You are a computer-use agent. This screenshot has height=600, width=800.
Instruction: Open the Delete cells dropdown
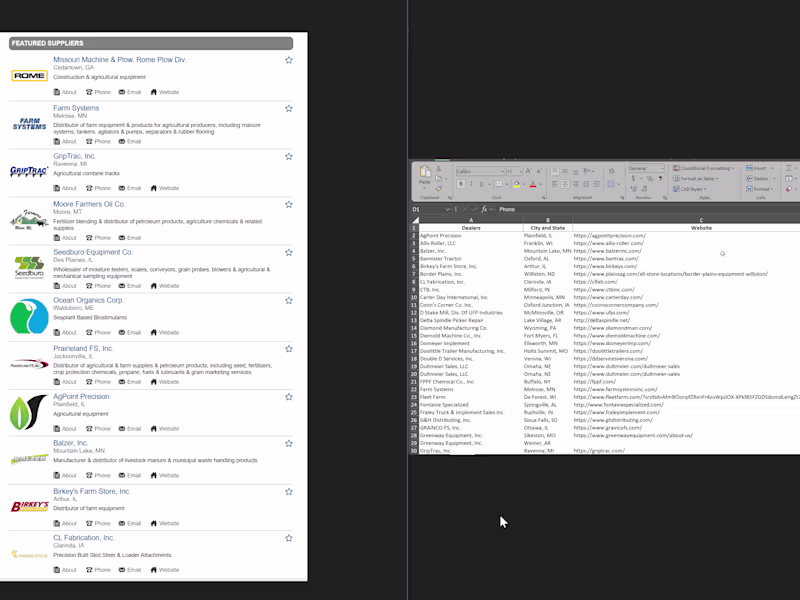click(x=761, y=179)
